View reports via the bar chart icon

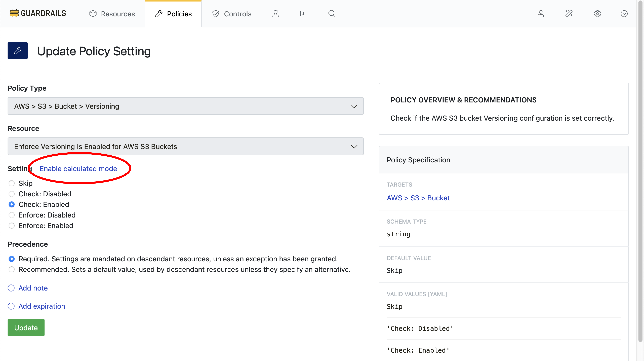(x=304, y=13)
